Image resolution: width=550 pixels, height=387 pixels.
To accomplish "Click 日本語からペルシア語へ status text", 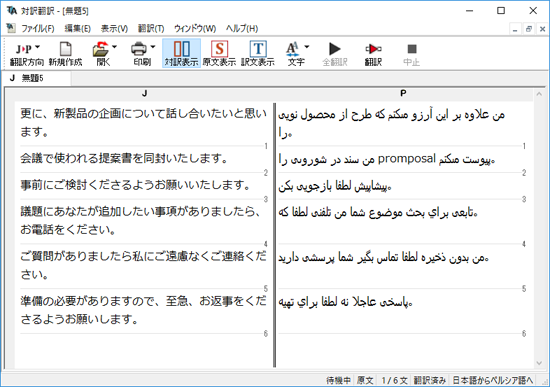I will click(492, 380).
